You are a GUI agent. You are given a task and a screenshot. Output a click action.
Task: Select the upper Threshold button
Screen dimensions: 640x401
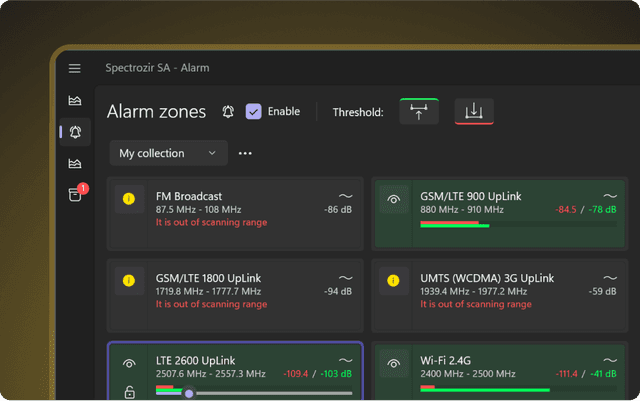click(418, 112)
